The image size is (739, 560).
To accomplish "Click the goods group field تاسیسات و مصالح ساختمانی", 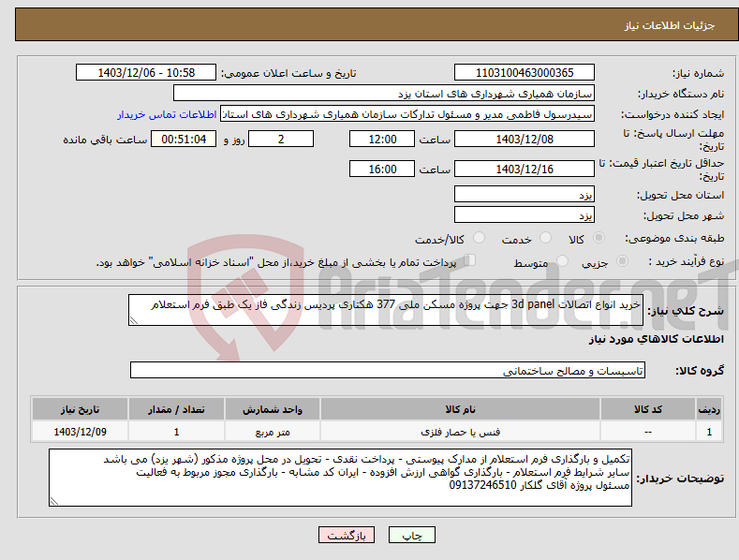I will pyautogui.click(x=388, y=371).
